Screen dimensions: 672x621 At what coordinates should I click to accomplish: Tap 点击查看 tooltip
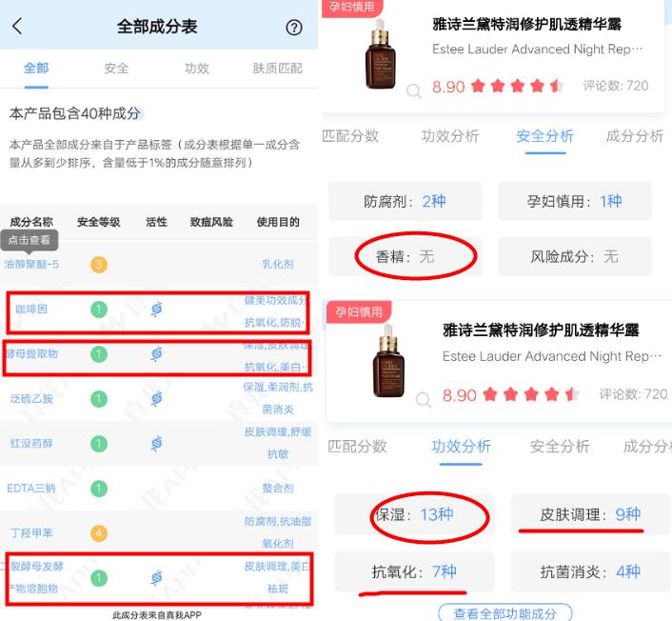(30, 240)
